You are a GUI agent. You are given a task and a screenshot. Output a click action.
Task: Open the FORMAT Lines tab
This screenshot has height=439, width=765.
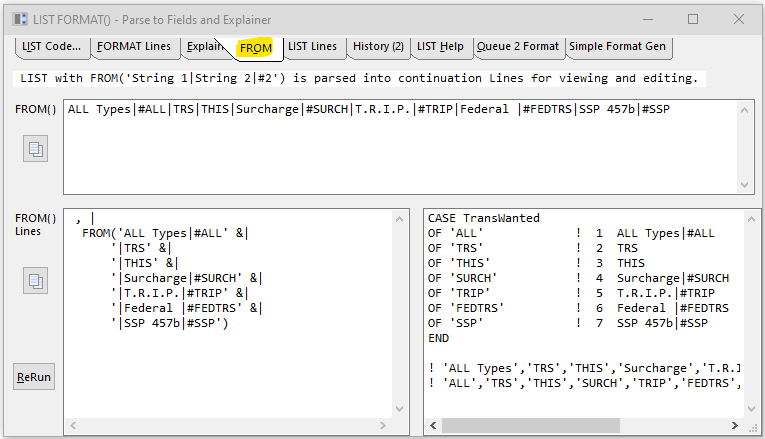click(x=134, y=47)
